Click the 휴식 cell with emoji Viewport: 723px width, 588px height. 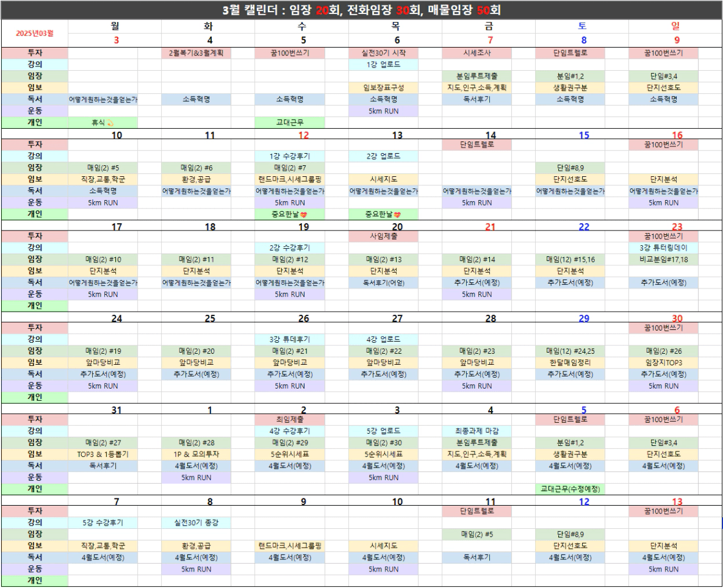coord(103,123)
